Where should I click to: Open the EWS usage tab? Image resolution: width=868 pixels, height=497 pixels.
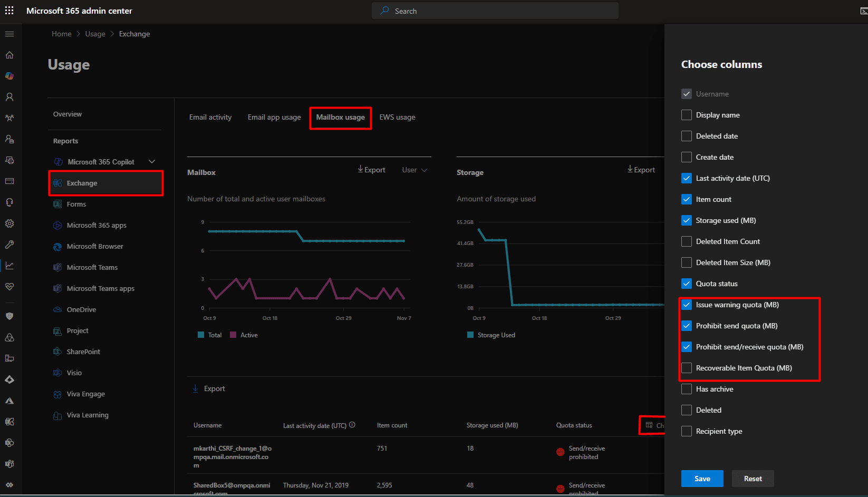(397, 117)
